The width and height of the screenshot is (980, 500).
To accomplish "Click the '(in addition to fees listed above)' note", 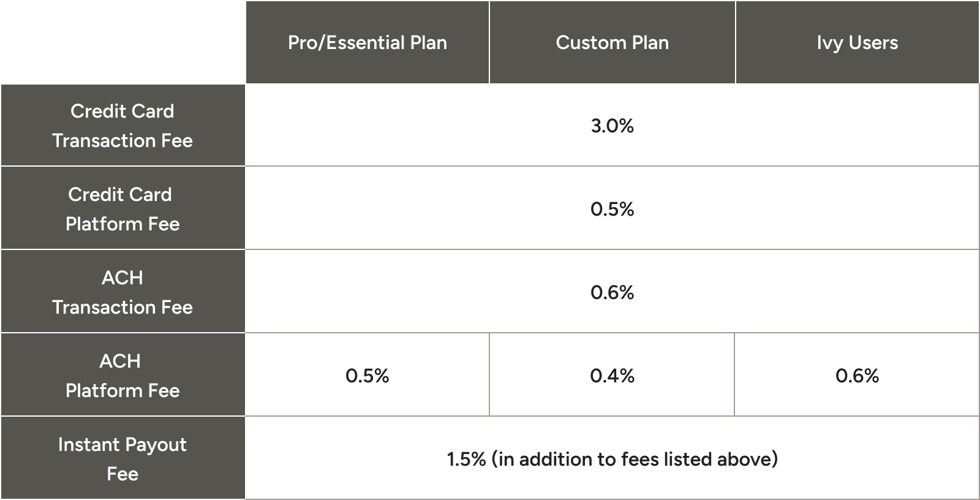I will coord(635,459).
